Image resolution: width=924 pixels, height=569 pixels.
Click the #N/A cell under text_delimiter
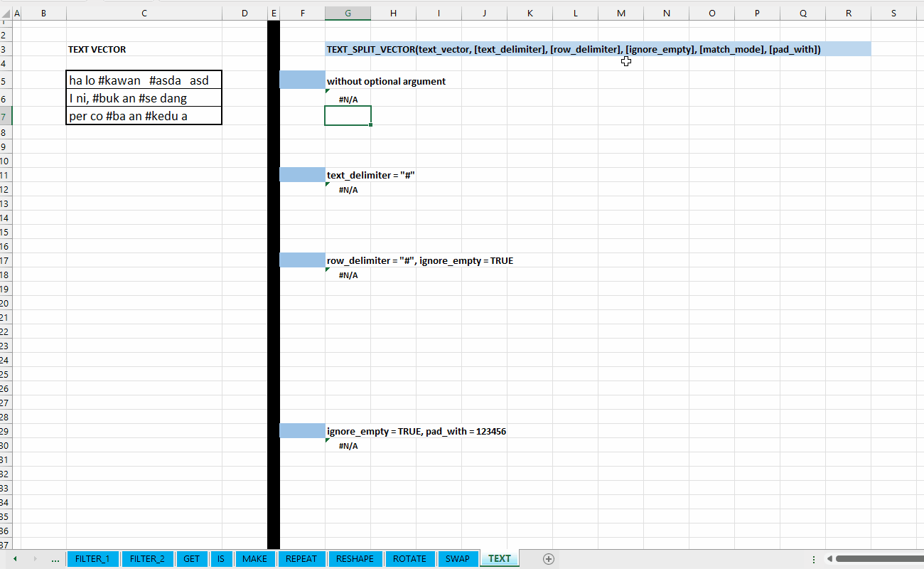tap(348, 190)
